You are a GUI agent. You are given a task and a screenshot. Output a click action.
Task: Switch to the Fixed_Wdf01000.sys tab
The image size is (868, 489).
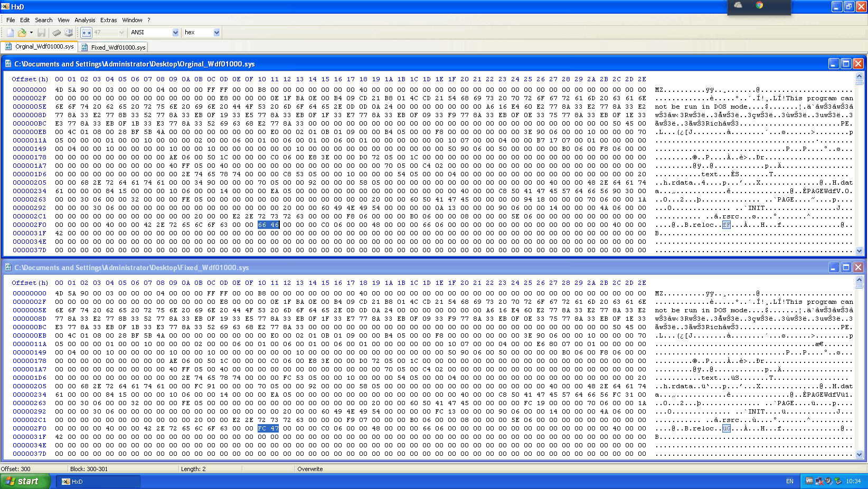(x=113, y=47)
